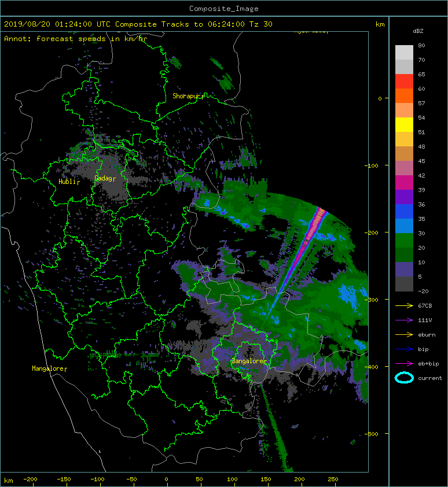The image size is (448, 487).
Task: Pick the bright green 30-20 dBZ swatch
Action: [404, 241]
